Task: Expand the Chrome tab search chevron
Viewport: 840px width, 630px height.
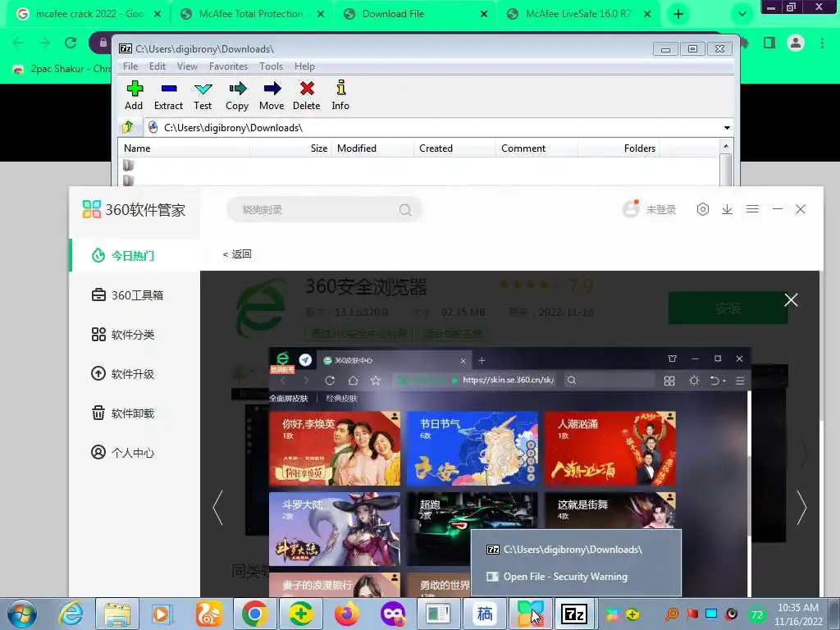Action: coord(742,14)
